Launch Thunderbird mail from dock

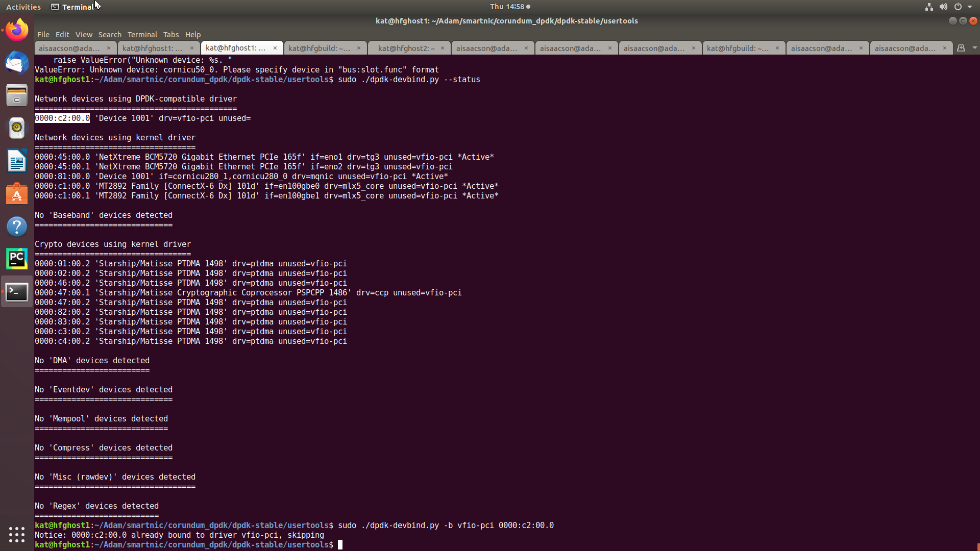coord(17,63)
